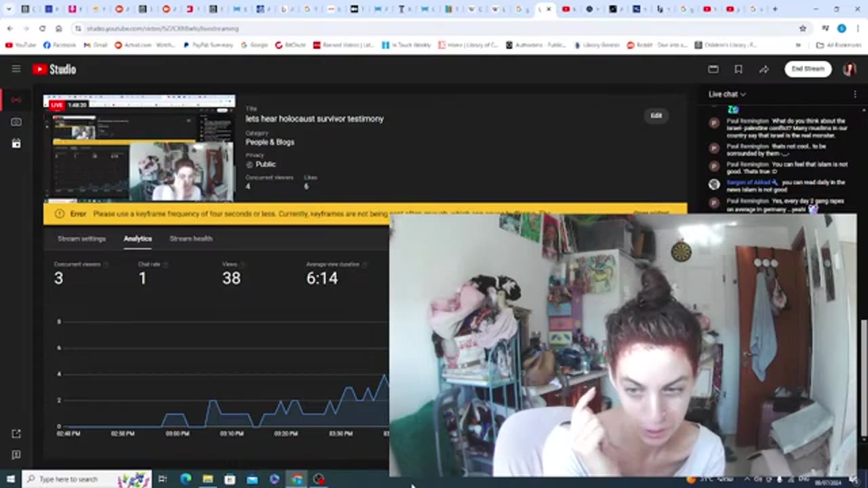Click the End Stream button
This screenshot has height=488, width=868.
[x=808, y=69]
